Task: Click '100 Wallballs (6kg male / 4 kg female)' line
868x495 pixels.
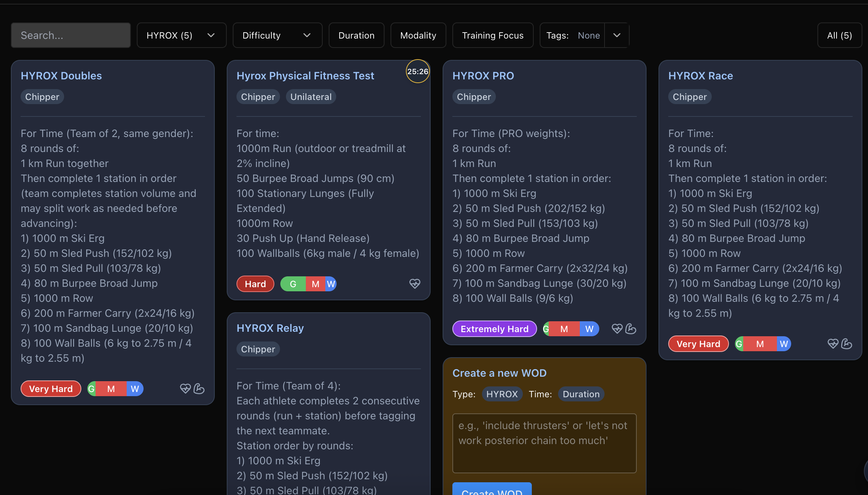Action: pos(328,253)
